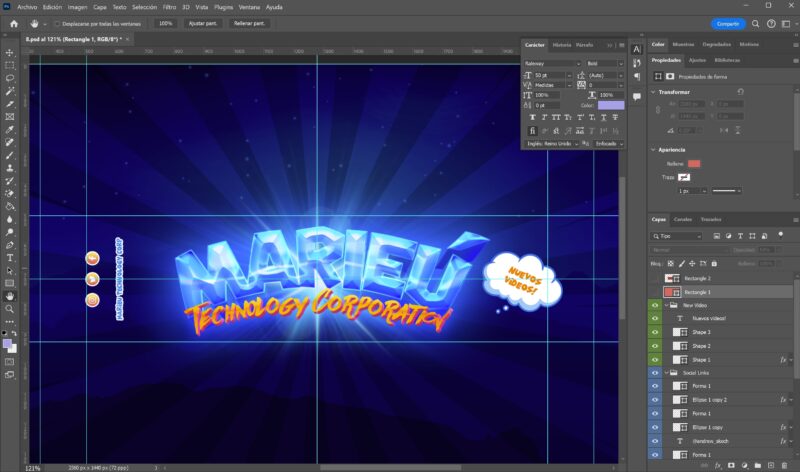Select the Clone Stamp tool
800x472 pixels.
[10, 168]
